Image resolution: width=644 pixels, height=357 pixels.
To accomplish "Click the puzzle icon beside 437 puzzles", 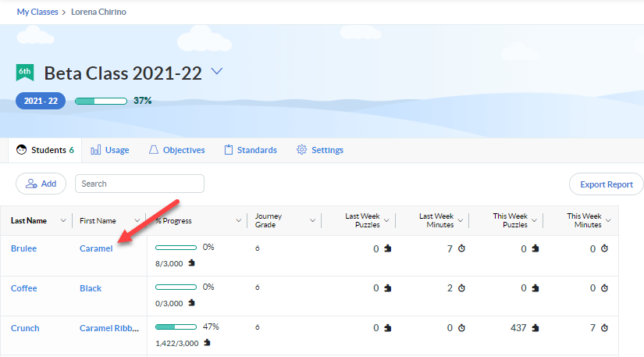I will (x=535, y=328).
